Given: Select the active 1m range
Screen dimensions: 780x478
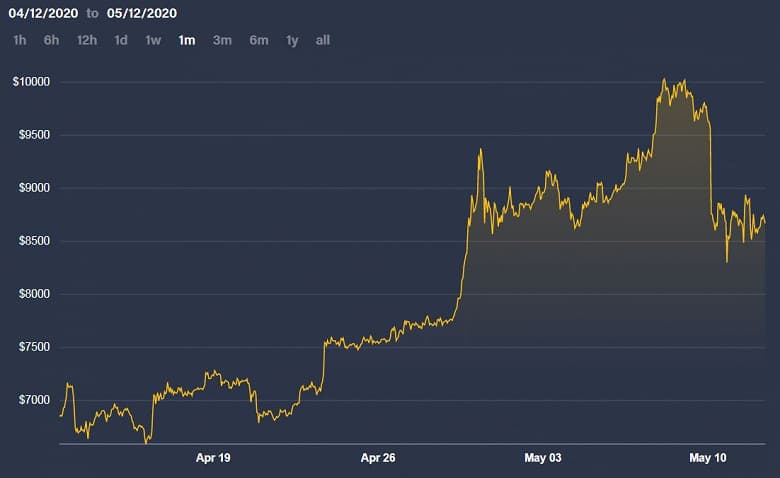Looking at the screenshot, I should tap(187, 40).
